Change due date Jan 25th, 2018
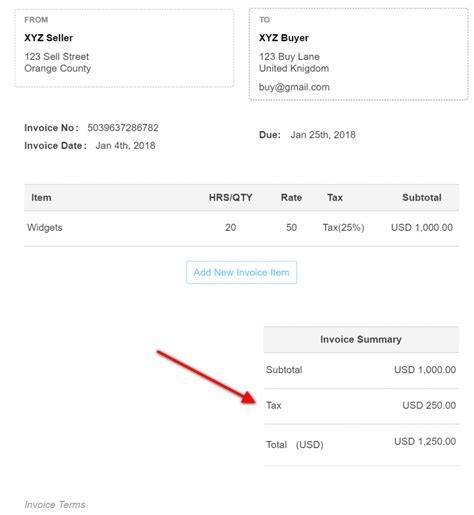474x515 pixels. pos(323,135)
